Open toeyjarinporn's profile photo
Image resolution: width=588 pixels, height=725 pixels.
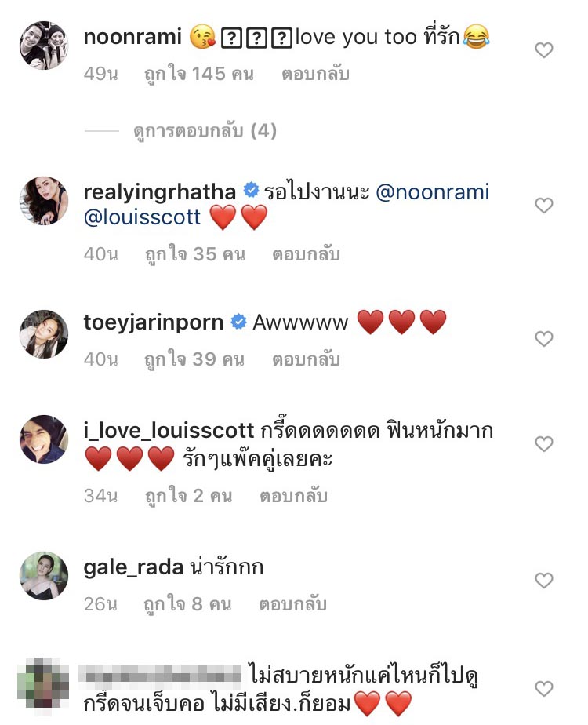(x=44, y=334)
